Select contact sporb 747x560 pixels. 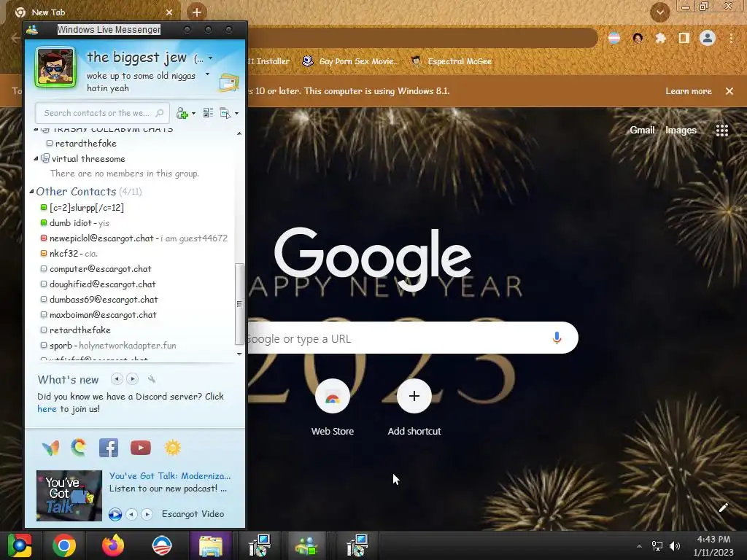click(61, 345)
